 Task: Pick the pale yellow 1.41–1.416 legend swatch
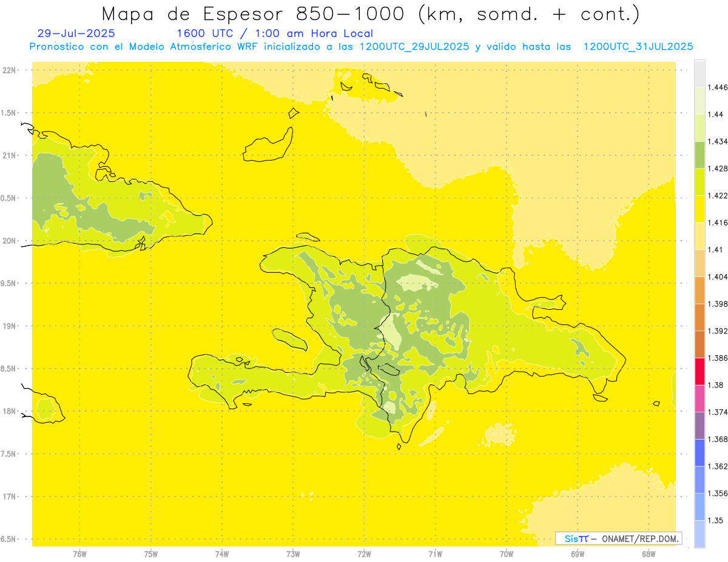[x=699, y=236]
